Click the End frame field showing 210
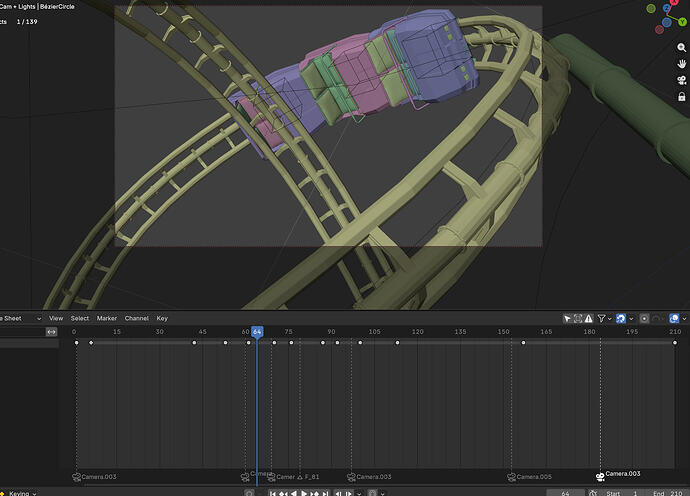 (x=669, y=493)
